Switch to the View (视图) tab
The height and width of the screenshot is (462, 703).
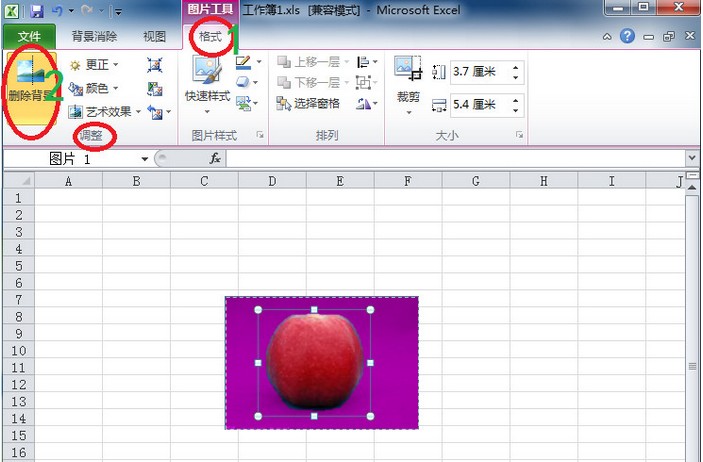[154, 36]
